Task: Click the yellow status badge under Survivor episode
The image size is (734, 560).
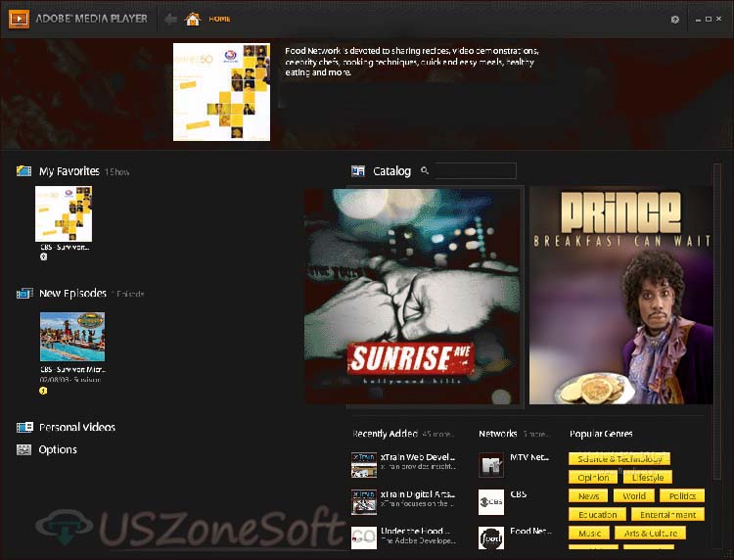Action: pyautogui.click(x=43, y=391)
